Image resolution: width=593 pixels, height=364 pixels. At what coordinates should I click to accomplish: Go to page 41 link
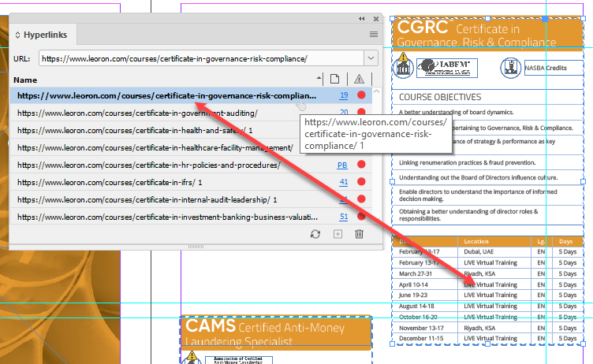coord(344,182)
